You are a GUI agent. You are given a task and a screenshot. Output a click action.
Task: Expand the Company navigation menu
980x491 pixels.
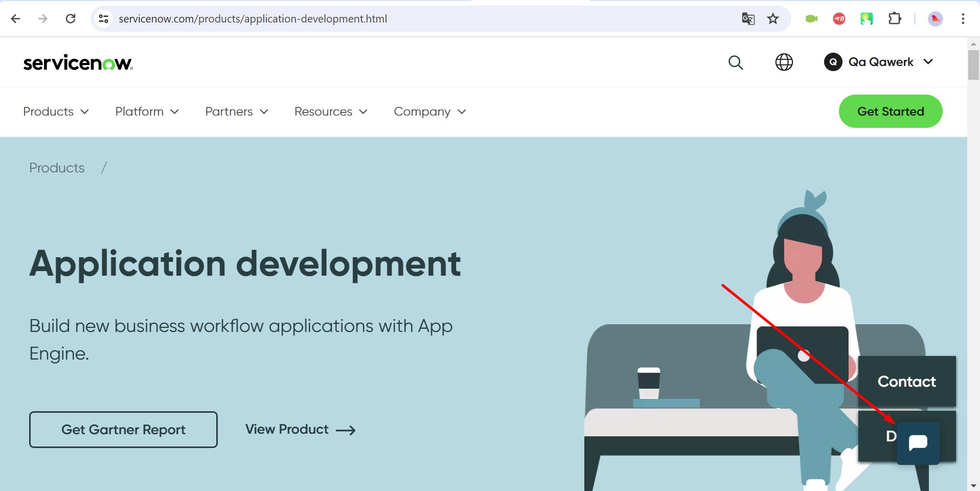click(430, 111)
